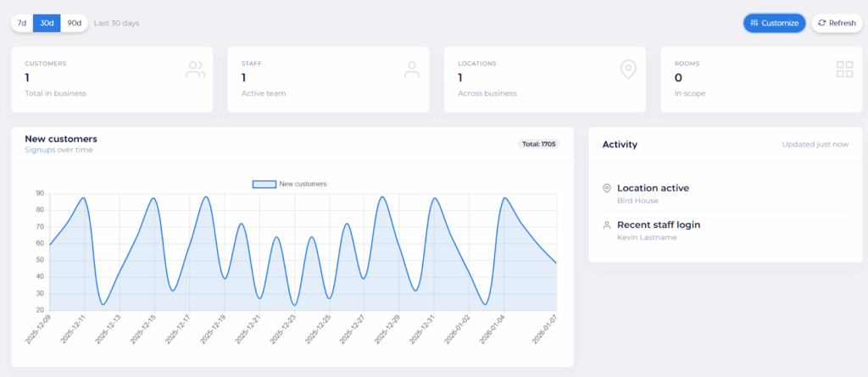
Task: Open the Customers summary card
Action: tap(112, 79)
